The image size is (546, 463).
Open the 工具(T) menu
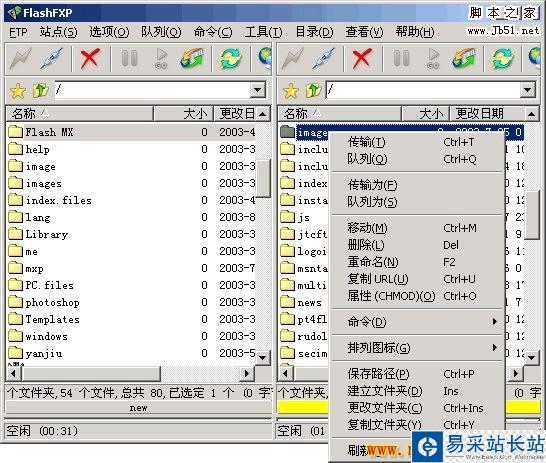point(263,32)
